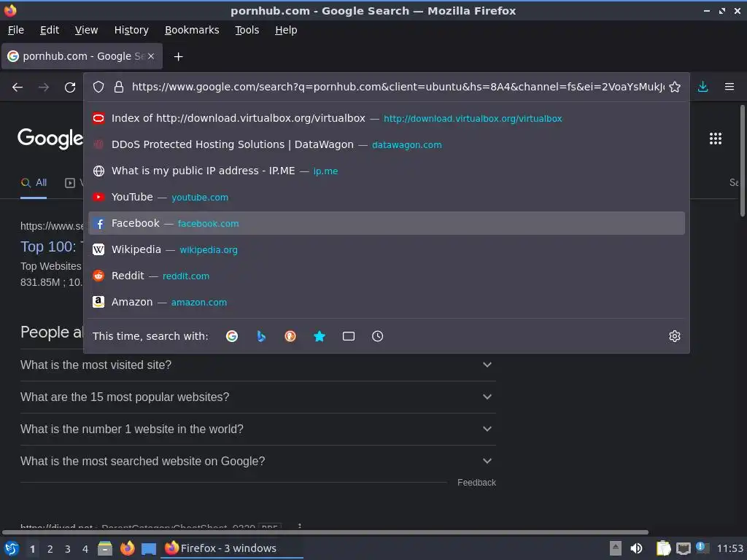The width and height of the screenshot is (747, 560).
Task: View site security lock information
Action: tap(119, 87)
